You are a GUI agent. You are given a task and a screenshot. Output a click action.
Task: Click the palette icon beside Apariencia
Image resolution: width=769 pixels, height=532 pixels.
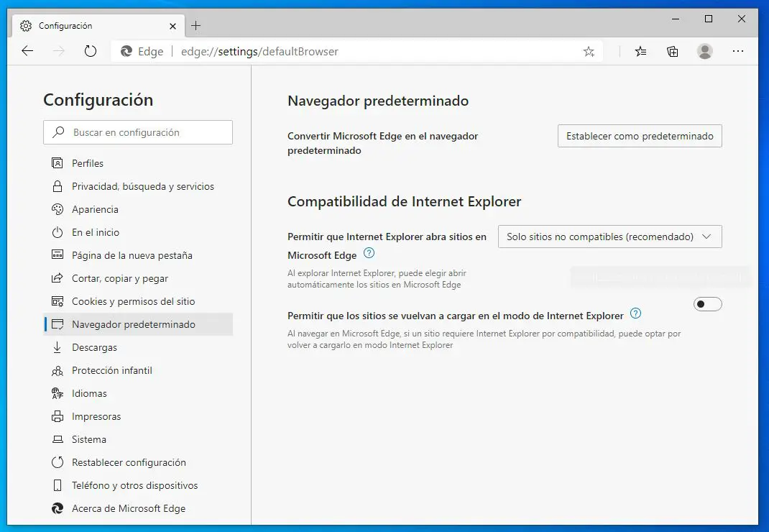(x=57, y=209)
